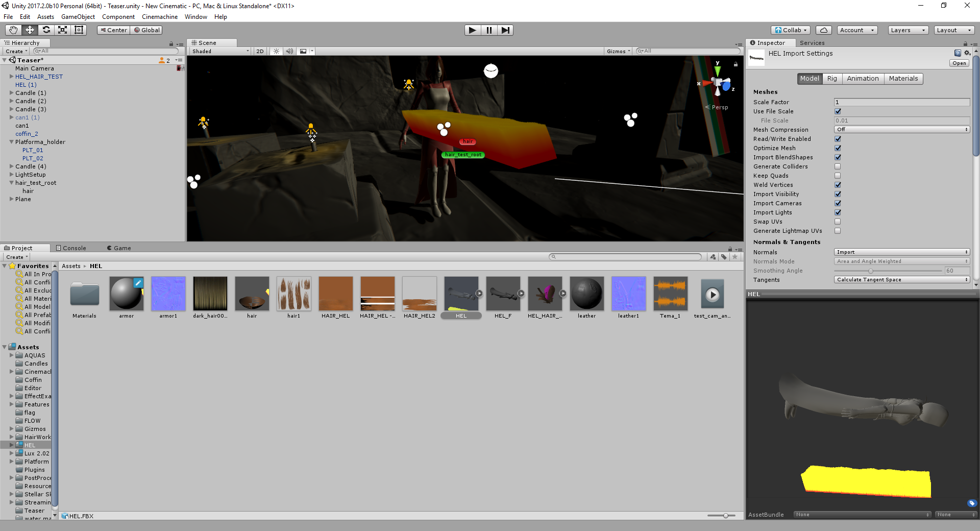Select the Tema_1 audio asset
This screenshot has height=531, width=980.
click(x=671, y=294)
